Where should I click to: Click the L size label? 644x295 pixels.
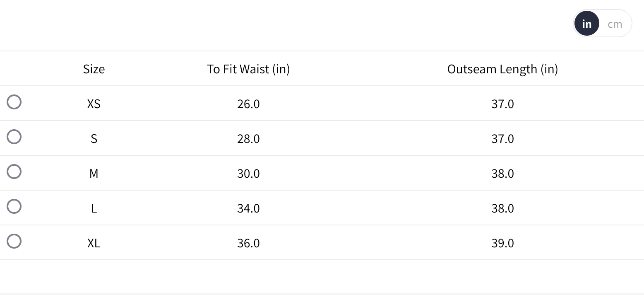coord(94,208)
